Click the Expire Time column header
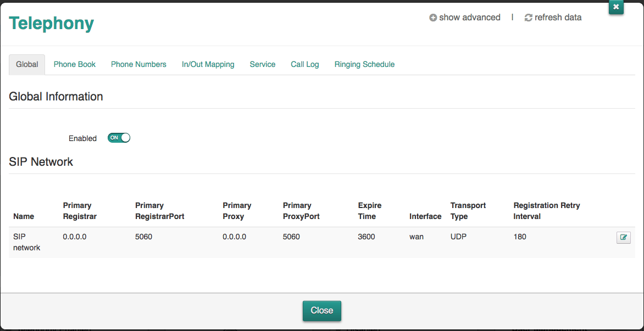This screenshot has width=644, height=331. coord(370,211)
